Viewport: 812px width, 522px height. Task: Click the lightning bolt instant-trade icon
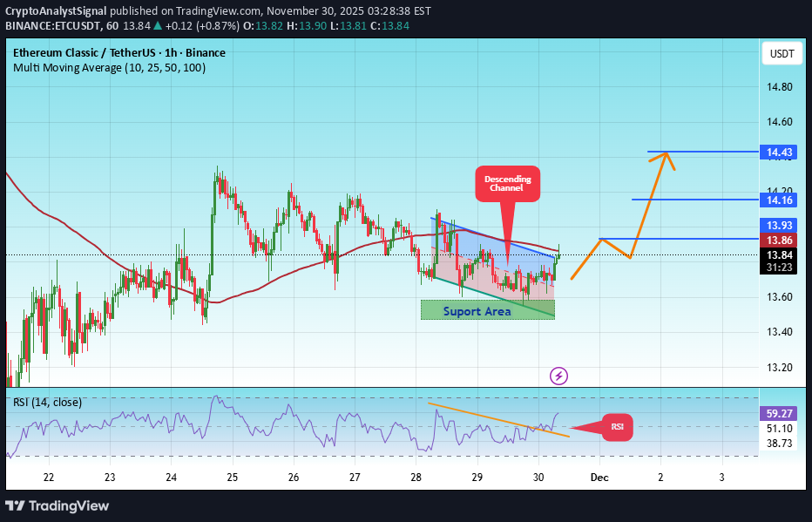558,376
